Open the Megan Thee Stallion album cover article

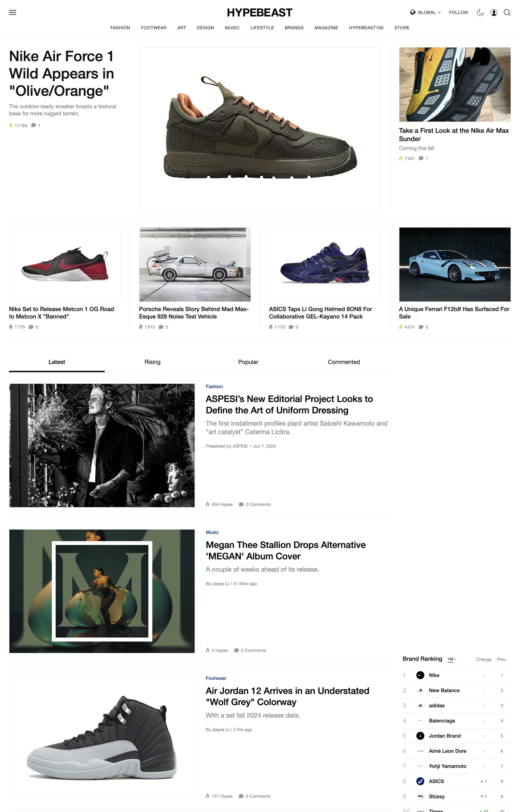coord(286,550)
